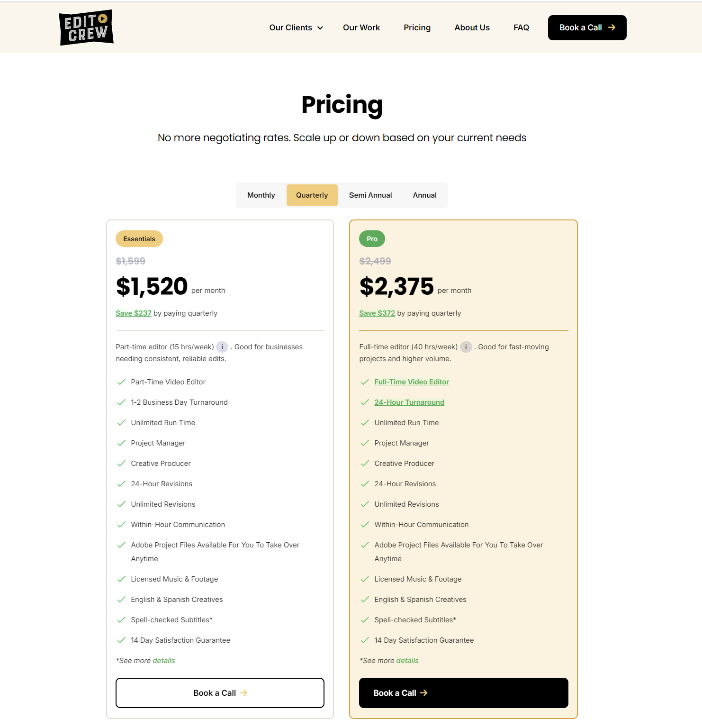702x728 pixels.
Task: Select the Quarterly billing option
Action: [x=312, y=195]
